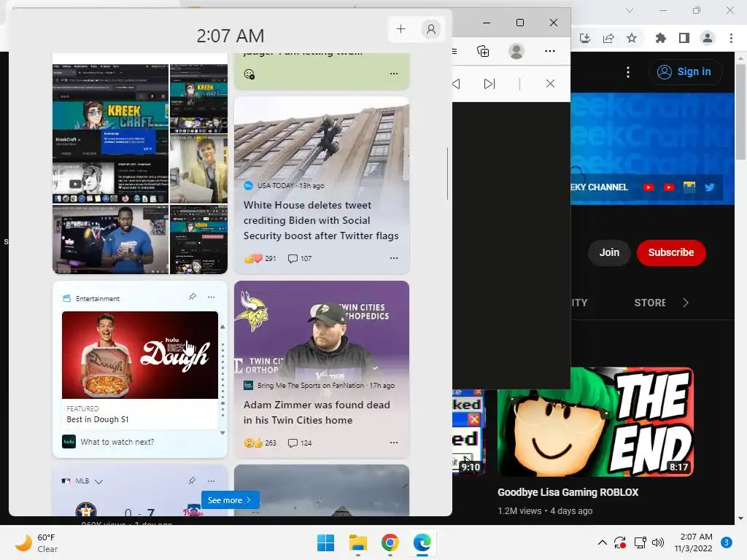This screenshot has height=560, width=747.
Task: Switch to STORE tab on channel
Action: click(x=650, y=303)
